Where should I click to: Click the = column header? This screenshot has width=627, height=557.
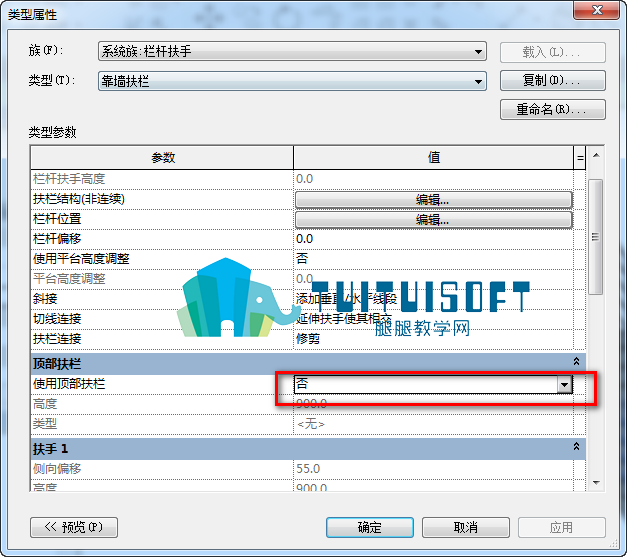pyautogui.click(x=580, y=158)
